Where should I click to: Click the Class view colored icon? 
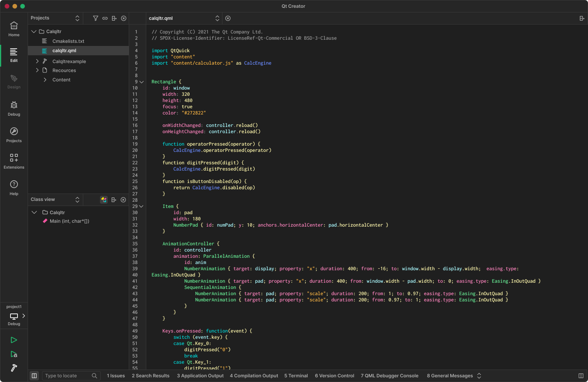pos(104,200)
